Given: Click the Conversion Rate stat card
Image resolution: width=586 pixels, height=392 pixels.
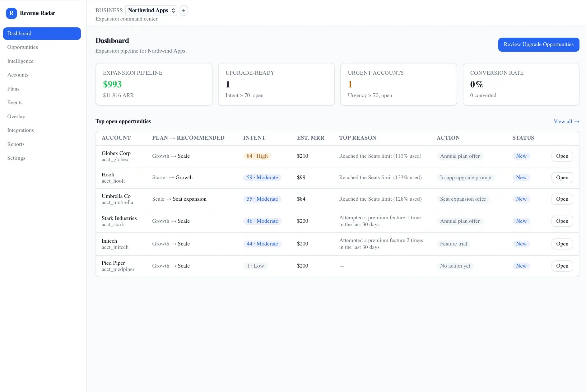Looking at the screenshot, I should coord(521,84).
